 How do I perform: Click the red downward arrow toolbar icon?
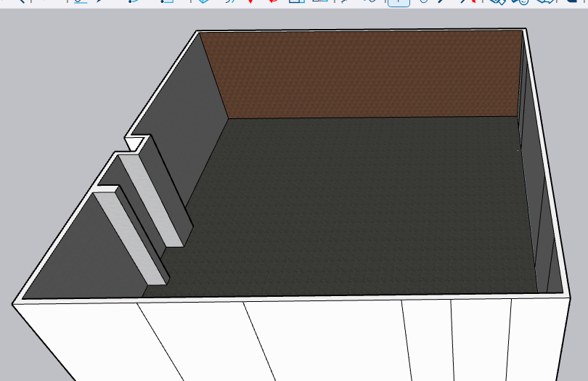tap(250, 2)
